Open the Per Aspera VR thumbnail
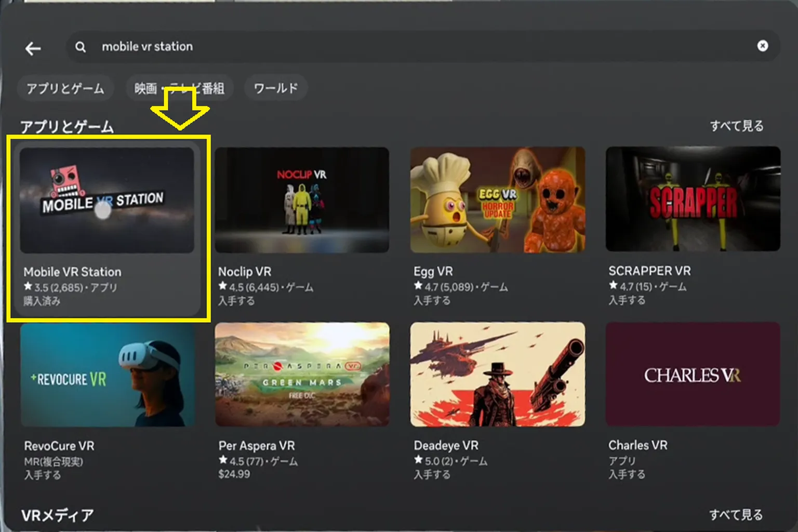Viewport: 798px width, 532px height. tap(302, 375)
